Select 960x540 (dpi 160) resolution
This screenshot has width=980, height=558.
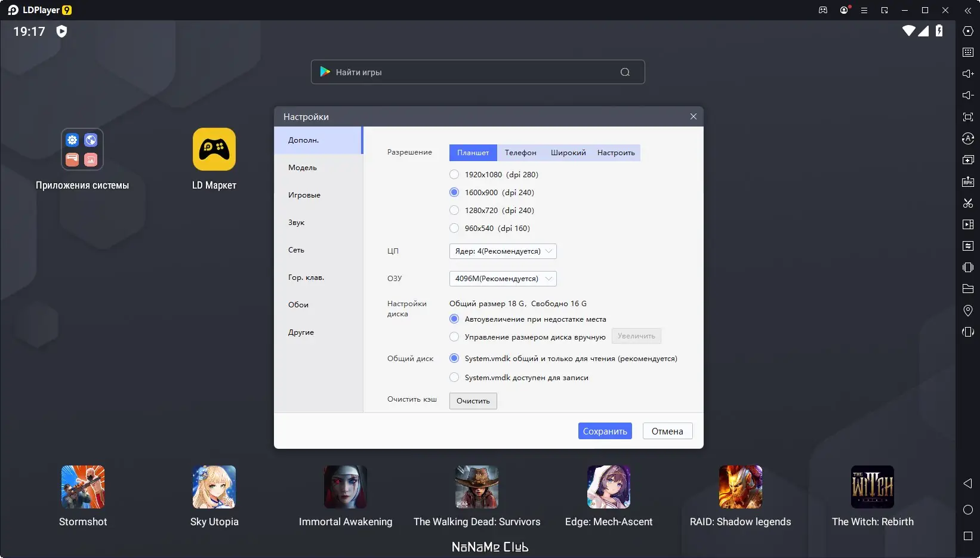pyautogui.click(x=454, y=228)
